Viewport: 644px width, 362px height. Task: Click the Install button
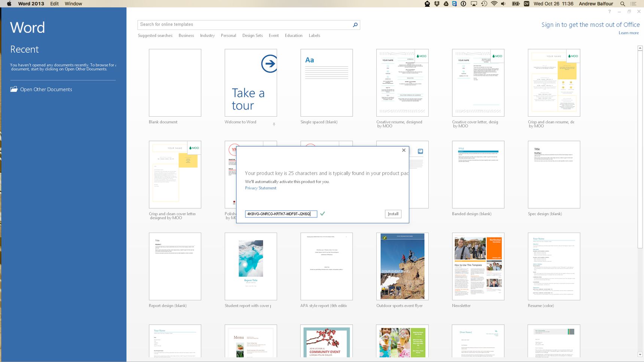tap(393, 214)
